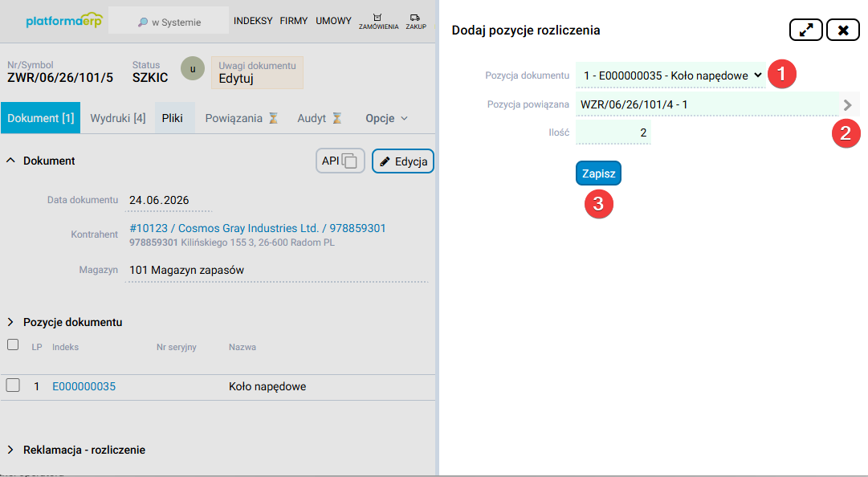Viewport: 868px width, 477px height.
Task: Open the Pozycja dokumentu dropdown
Action: 671,75
